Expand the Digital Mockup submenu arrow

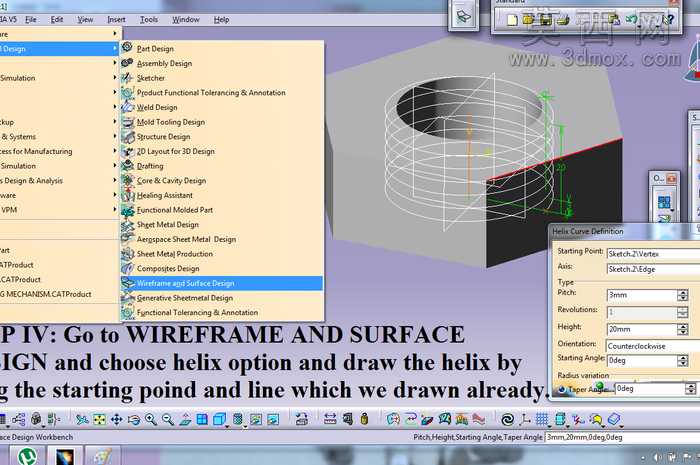115,121
